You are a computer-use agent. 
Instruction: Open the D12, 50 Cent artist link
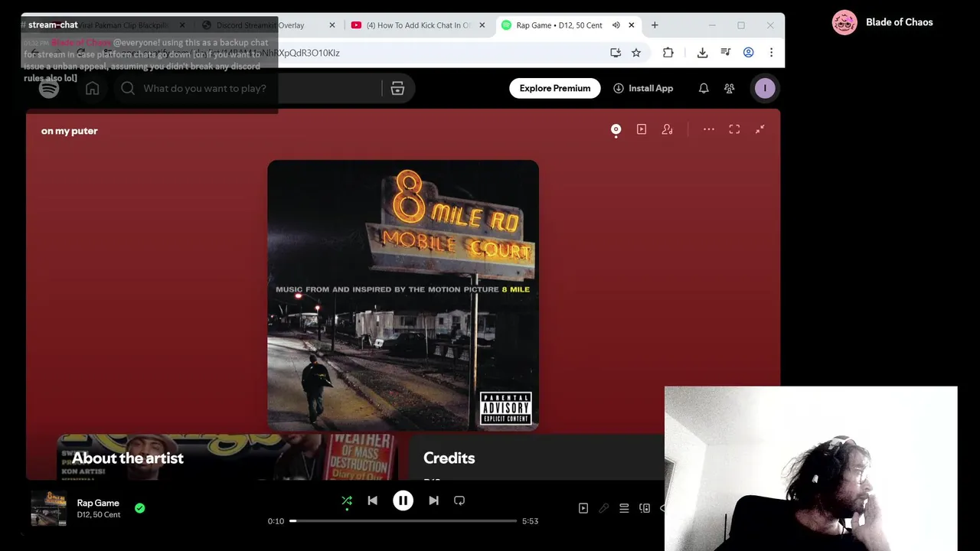coord(99,515)
